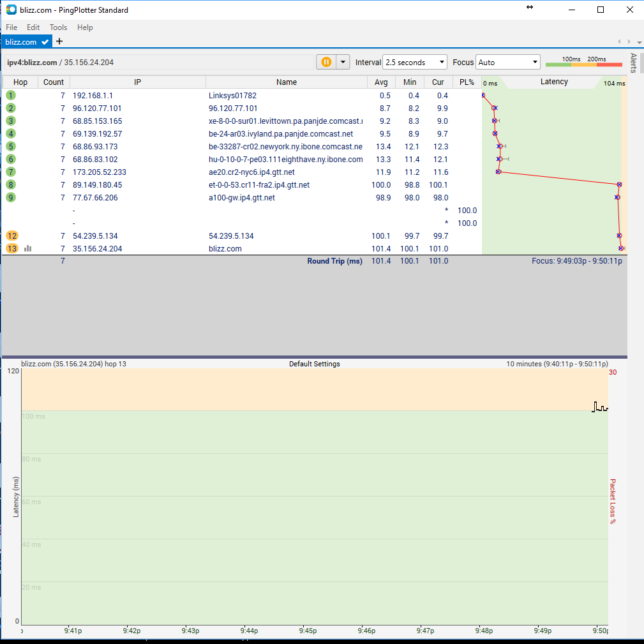The height and width of the screenshot is (644, 644).
Task: Click the graph bars icon on hop 13
Action: coord(27,248)
